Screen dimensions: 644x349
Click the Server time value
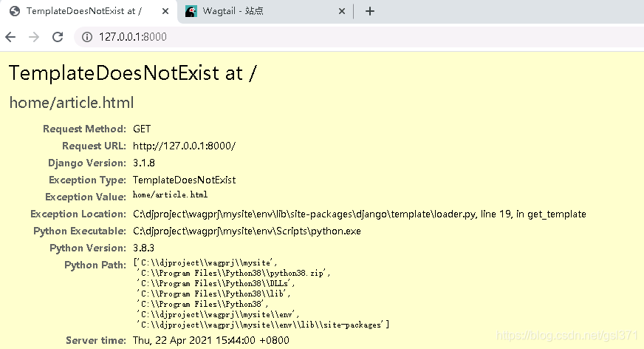click(x=211, y=340)
